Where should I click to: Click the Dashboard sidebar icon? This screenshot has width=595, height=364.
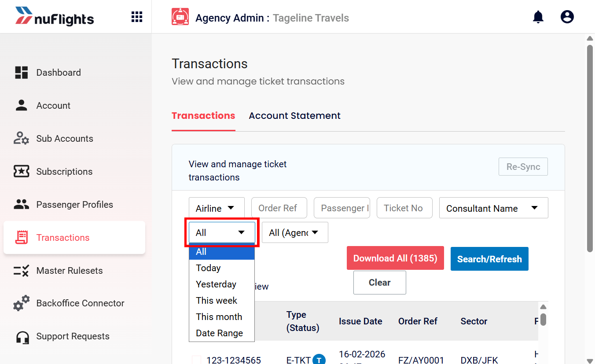click(21, 73)
